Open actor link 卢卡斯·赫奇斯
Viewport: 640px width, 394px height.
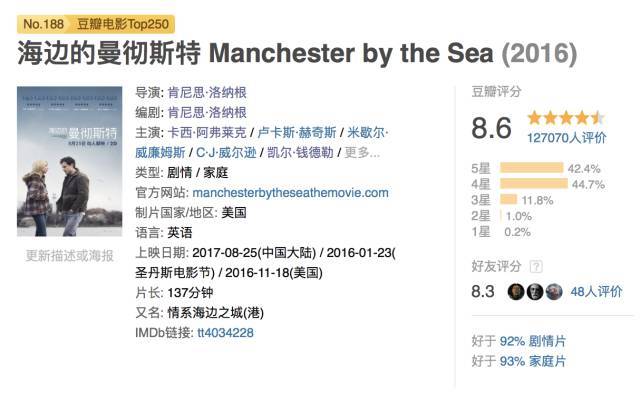[x=297, y=132]
